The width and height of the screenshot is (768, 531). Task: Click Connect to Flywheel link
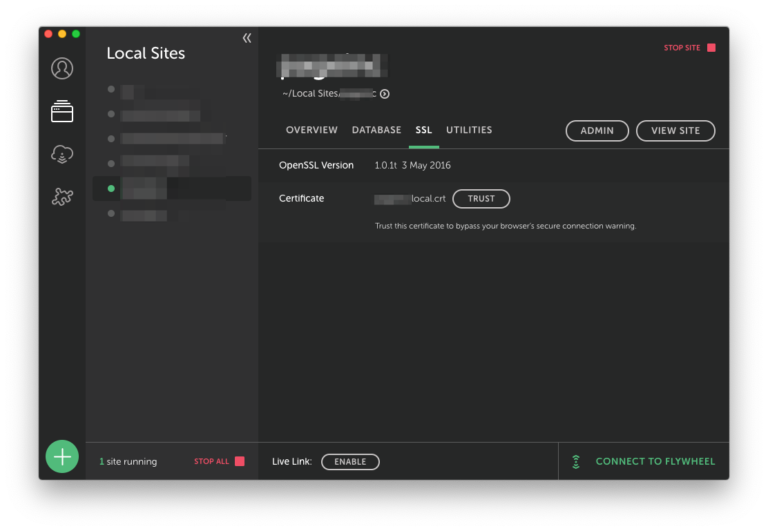(655, 462)
